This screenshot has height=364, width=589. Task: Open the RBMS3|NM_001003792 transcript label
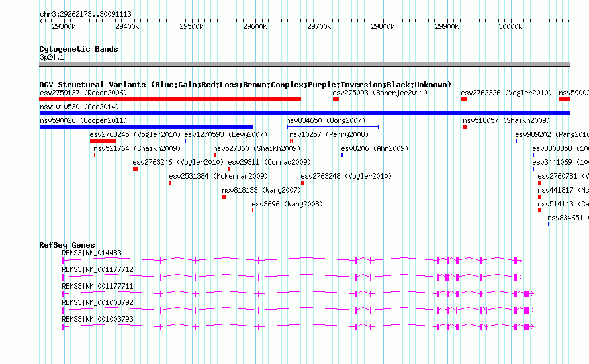pyautogui.click(x=98, y=302)
